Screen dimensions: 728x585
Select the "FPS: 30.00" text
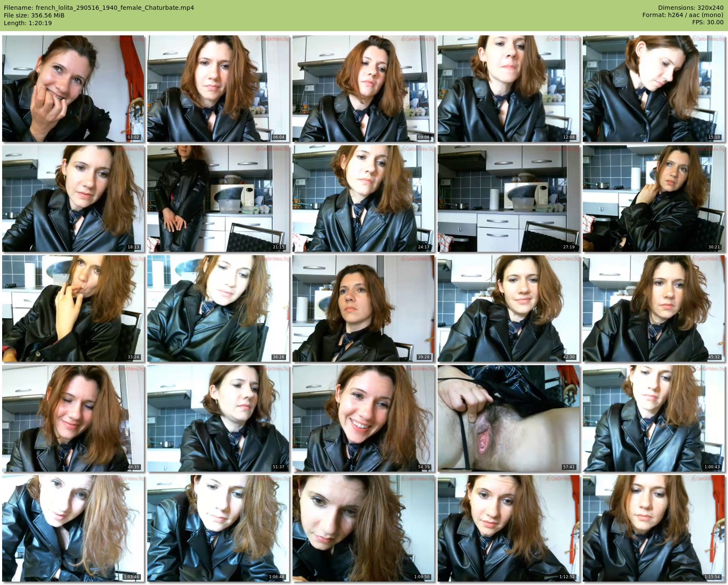point(708,22)
